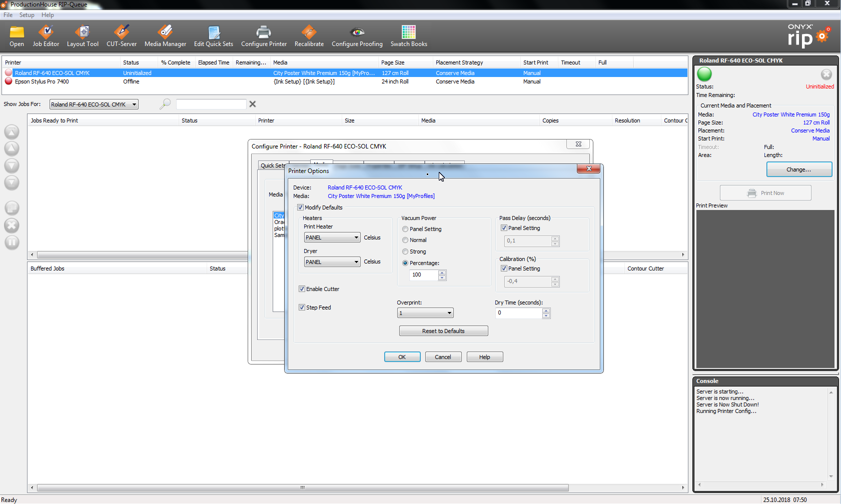Click the red status dot for Roland RF-640
841x504 pixels.
(x=9, y=73)
